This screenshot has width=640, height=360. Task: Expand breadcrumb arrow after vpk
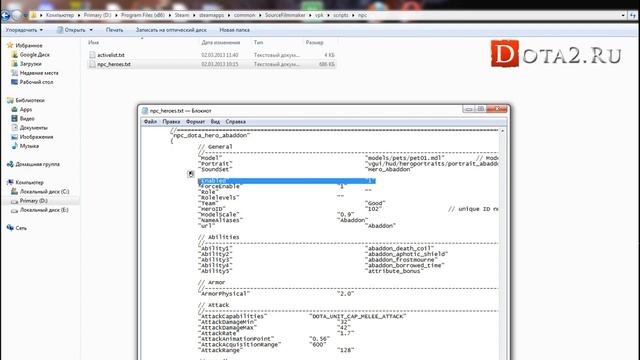coord(328,15)
